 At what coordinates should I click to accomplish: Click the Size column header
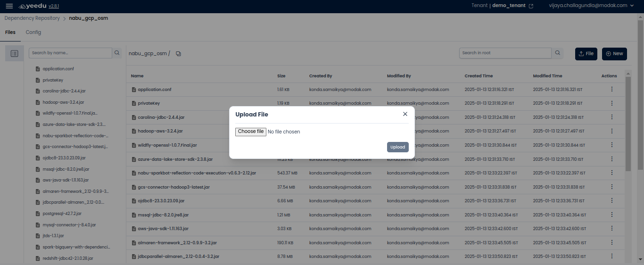[281, 76]
